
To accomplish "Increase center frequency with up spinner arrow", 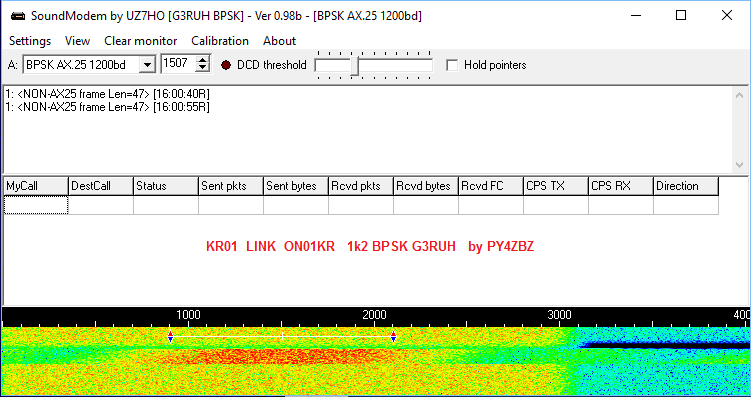I will (203, 60).
